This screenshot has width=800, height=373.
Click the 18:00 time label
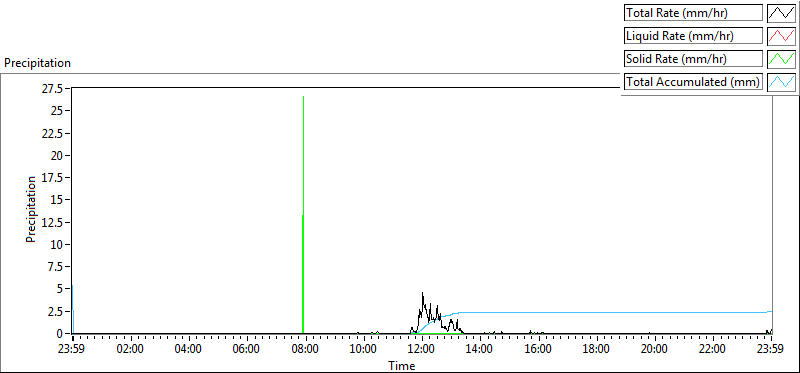tap(596, 350)
